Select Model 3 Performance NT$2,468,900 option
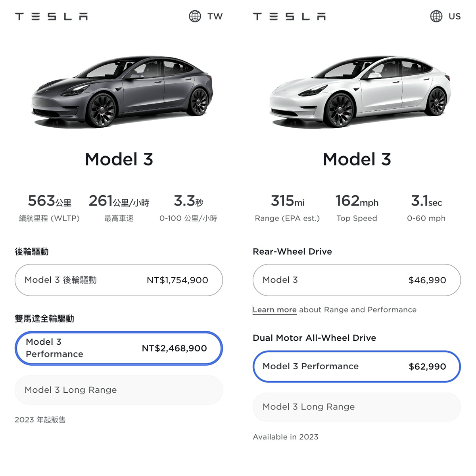This screenshot has width=476, height=476. click(119, 348)
